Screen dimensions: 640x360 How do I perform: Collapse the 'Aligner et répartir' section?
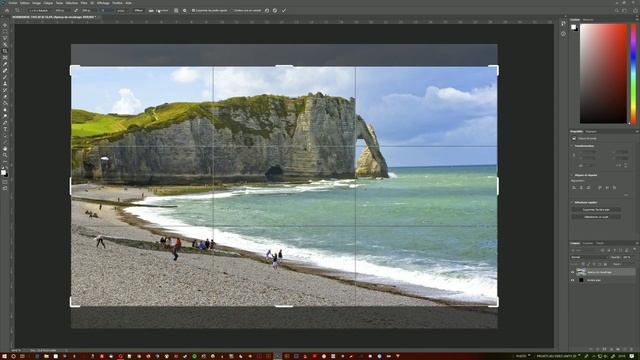(x=572, y=175)
